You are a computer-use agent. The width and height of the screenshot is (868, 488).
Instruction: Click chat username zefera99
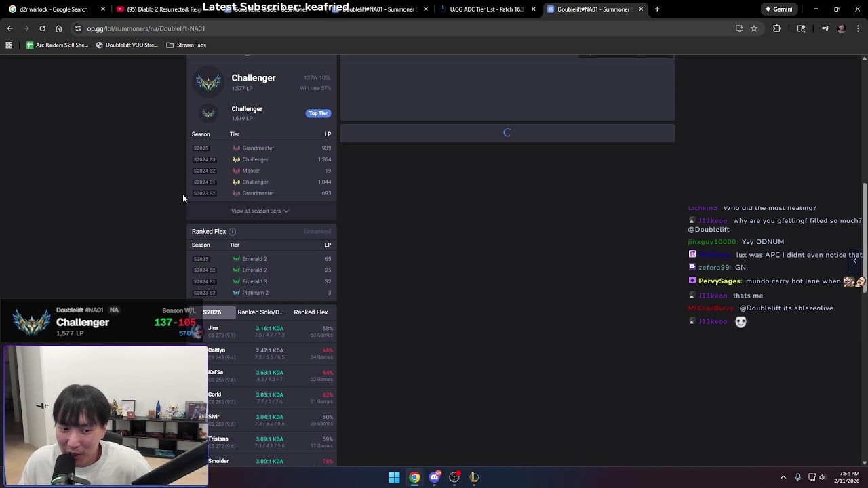(x=714, y=268)
